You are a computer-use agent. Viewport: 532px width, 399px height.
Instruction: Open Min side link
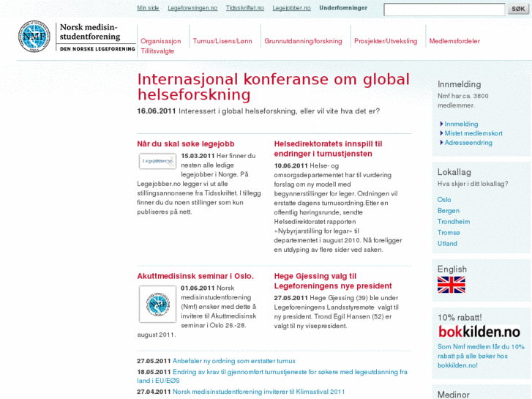148,8
